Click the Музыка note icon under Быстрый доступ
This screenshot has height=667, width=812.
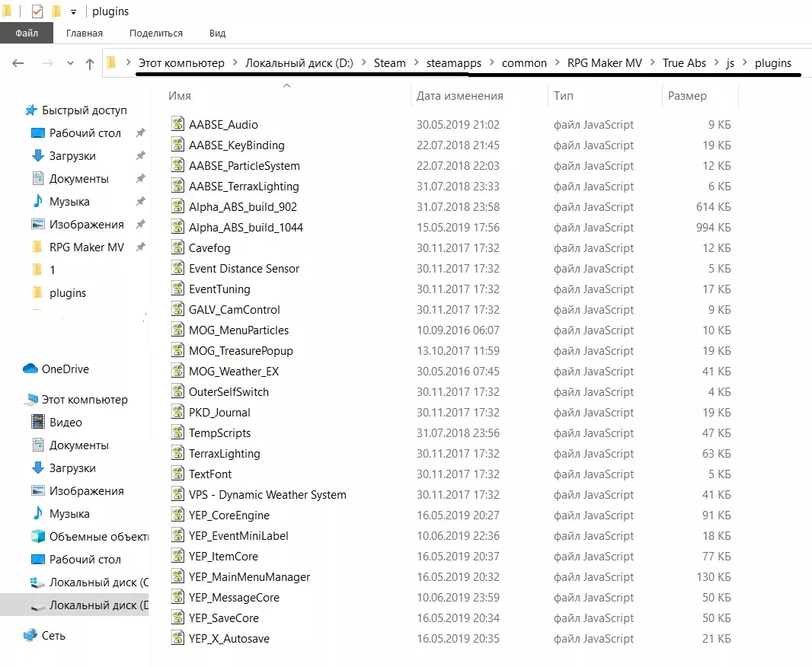click(38, 201)
